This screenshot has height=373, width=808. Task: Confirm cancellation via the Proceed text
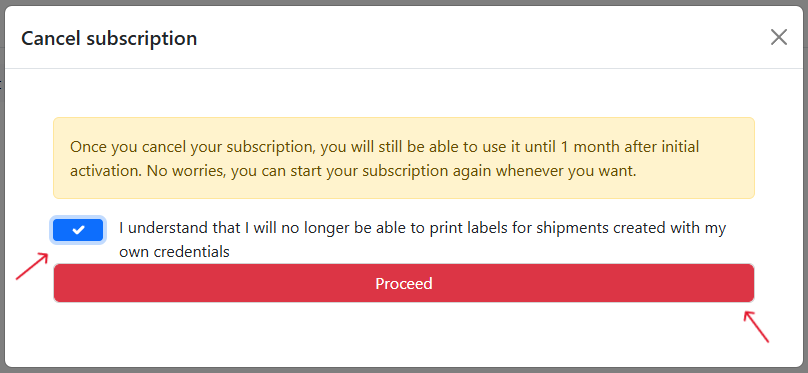coord(403,283)
